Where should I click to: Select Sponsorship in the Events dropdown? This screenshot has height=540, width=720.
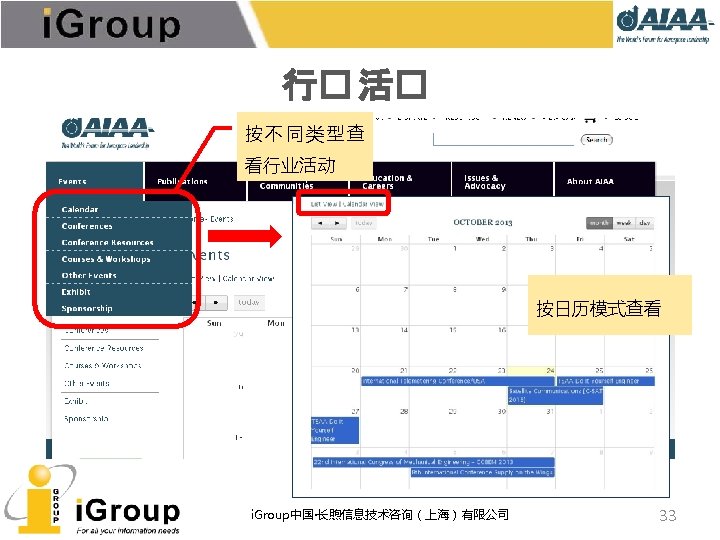87,308
